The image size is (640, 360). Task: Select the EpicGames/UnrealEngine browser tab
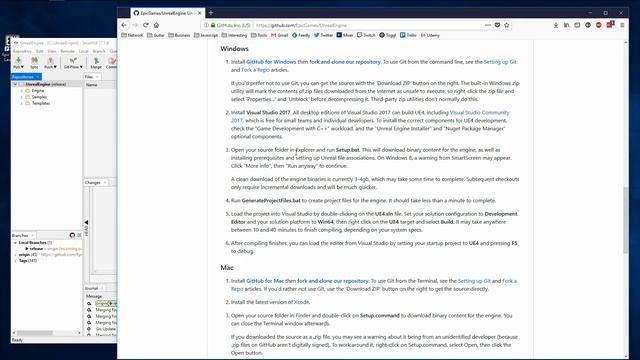click(x=167, y=13)
